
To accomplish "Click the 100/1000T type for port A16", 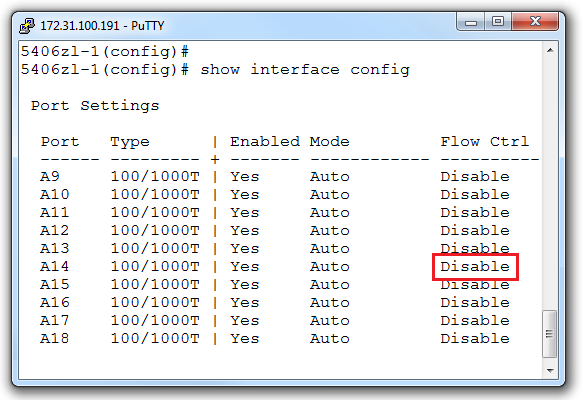I will tap(155, 302).
